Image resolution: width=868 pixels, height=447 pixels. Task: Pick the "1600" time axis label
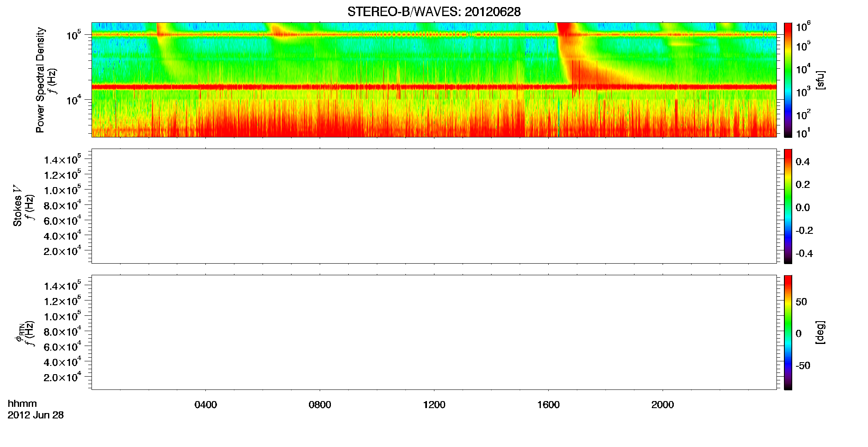[x=548, y=405]
